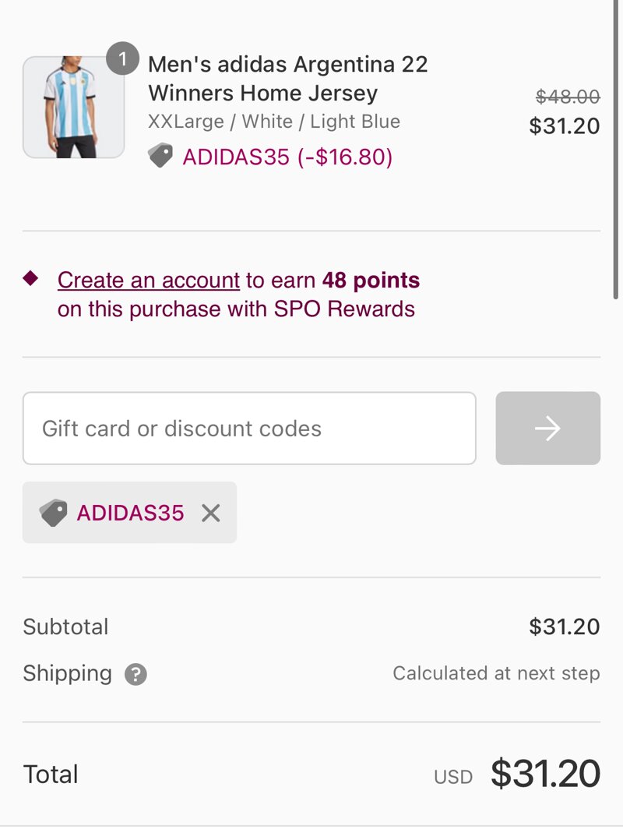Select the Men's adidas Argentina 22 jersey title
623x840 pixels.
tap(288, 78)
